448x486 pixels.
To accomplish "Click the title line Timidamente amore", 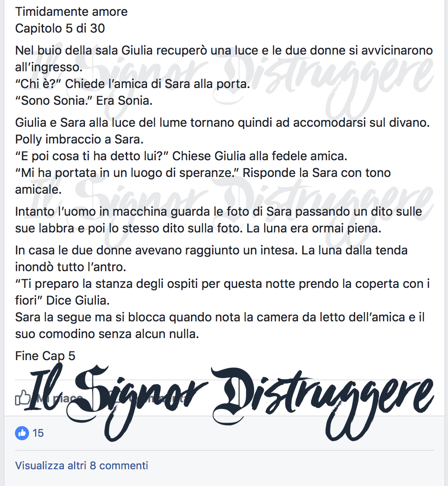I will point(71,12).
